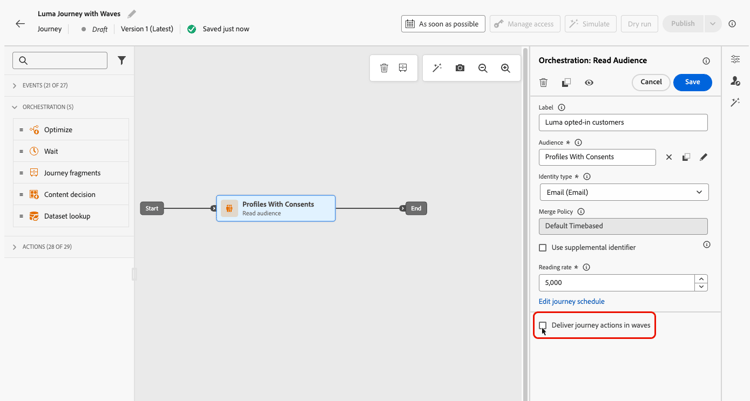This screenshot has height=401, width=750.
Task: Select the Dataset lookup orchestration item
Action: pyautogui.click(x=71, y=216)
